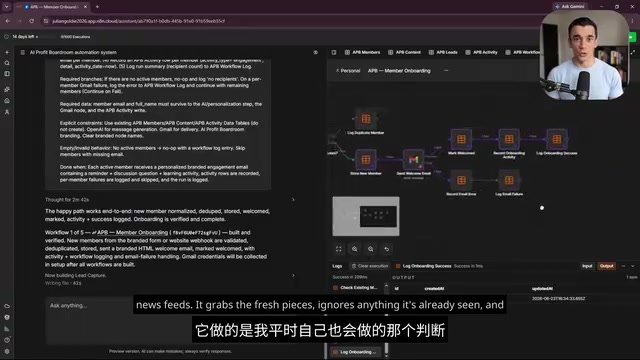The height and width of the screenshot is (360, 640).
Task: Expand the workflow preview to fullscreen
Action: point(633,52)
